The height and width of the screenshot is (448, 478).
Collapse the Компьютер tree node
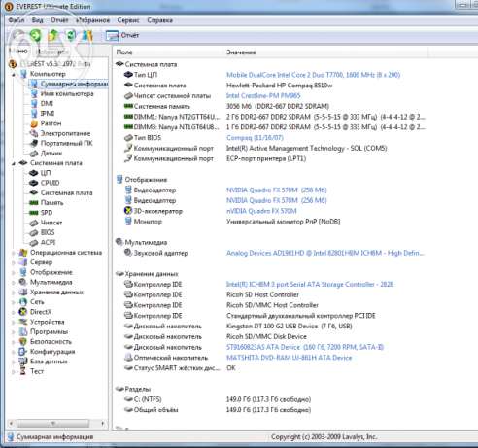(14, 75)
